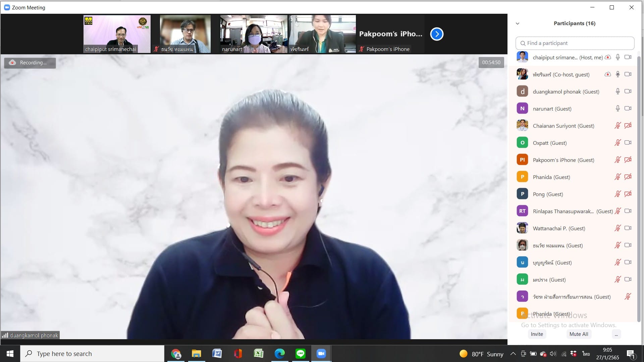Click Oxpatt's camera icon

(628, 143)
